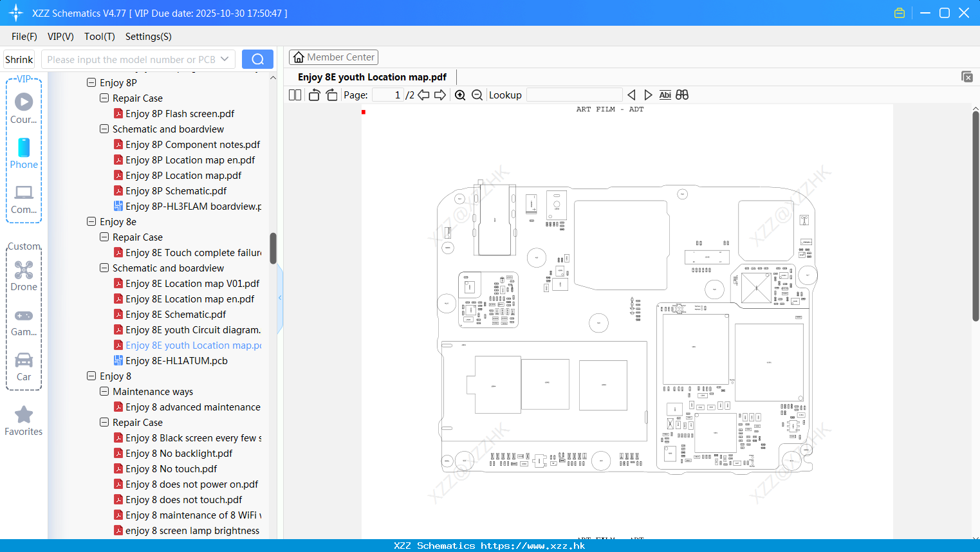Click the tree panel vertical scrollbar thumb
Screen dimensions: 980x552
point(273,248)
